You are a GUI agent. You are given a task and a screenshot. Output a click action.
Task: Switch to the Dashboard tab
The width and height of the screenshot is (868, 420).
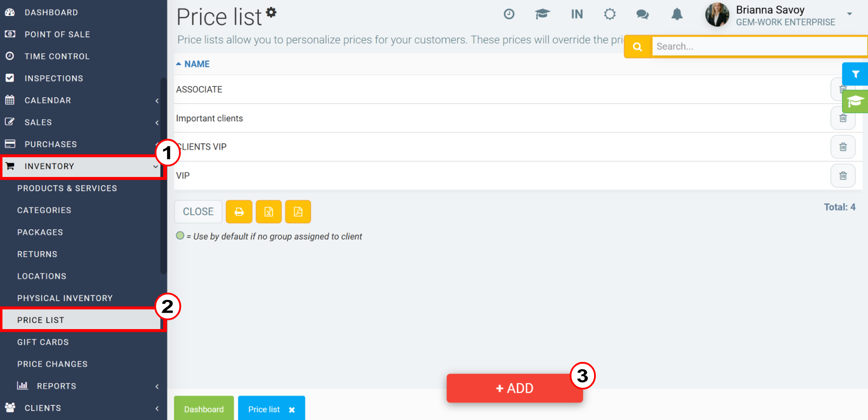(204, 408)
